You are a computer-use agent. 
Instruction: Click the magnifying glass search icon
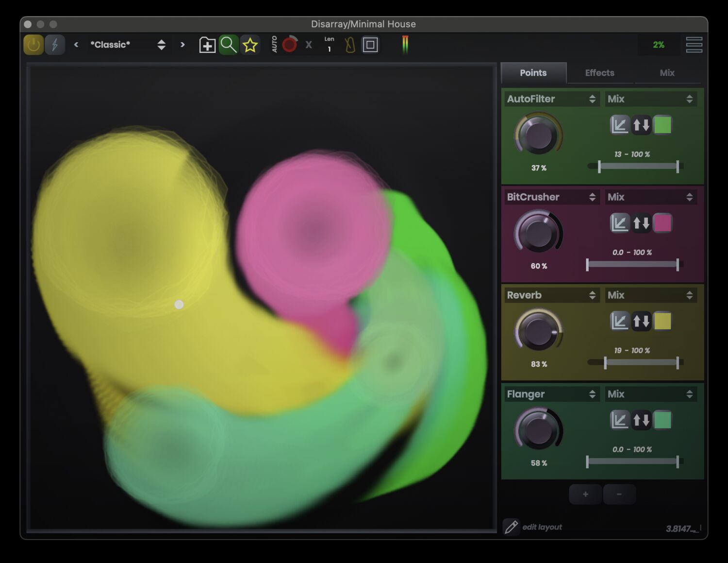pyautogui.click(x=228, y=45)
